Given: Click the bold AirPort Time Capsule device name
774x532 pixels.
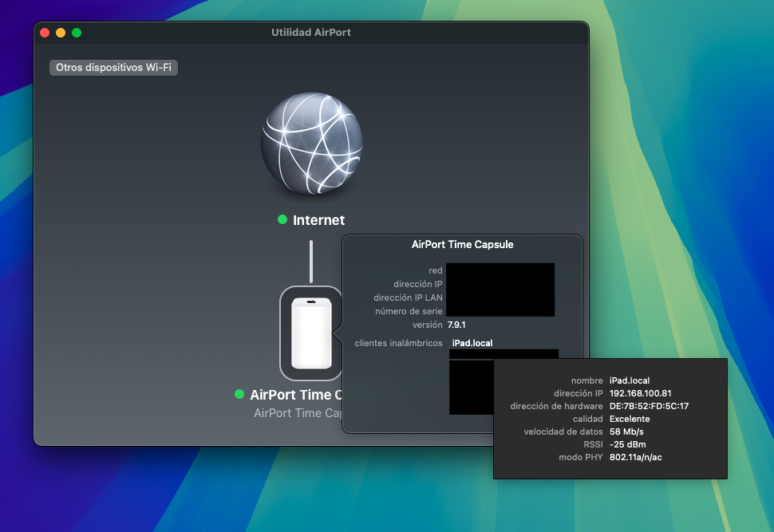Looking at the screenshot, I should (x=296, y=395).
